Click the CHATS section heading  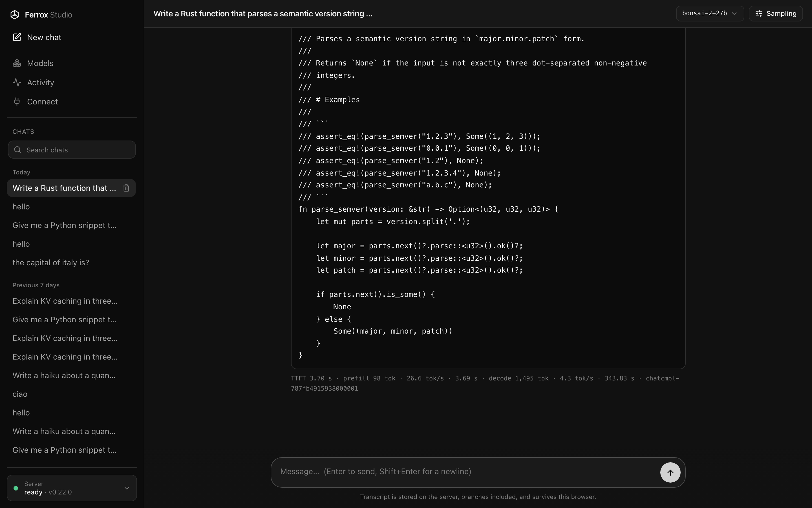(x=23, y=132)
